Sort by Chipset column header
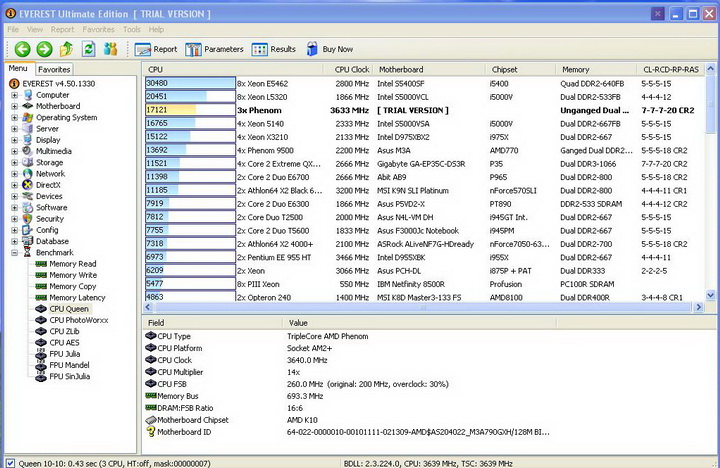 [521, 69]
